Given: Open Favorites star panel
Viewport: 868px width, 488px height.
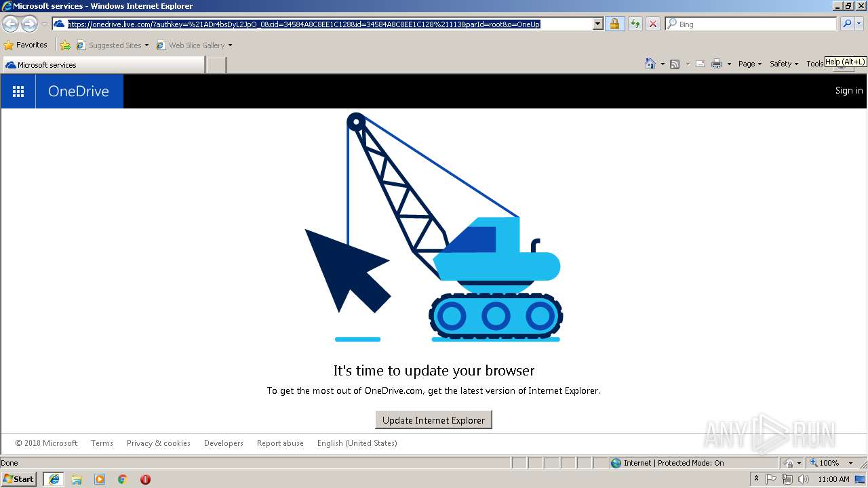Looking at the screenshot, I should tap(9, 45).
